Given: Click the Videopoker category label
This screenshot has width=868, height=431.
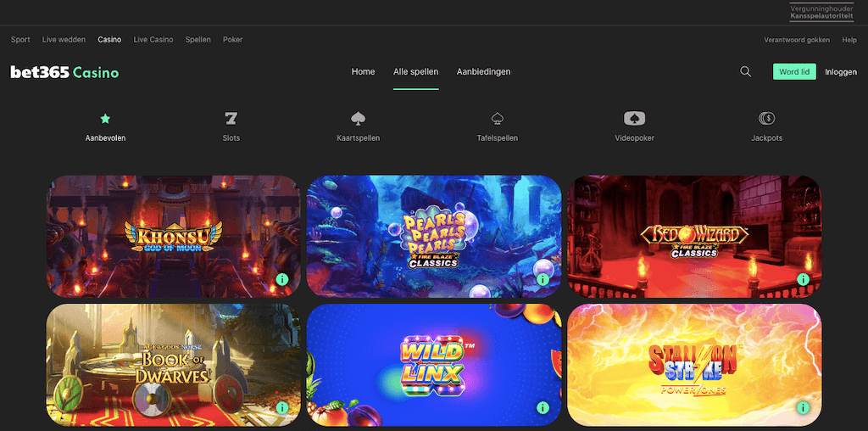Looking at the screenshot, I should tap(634, 138).
